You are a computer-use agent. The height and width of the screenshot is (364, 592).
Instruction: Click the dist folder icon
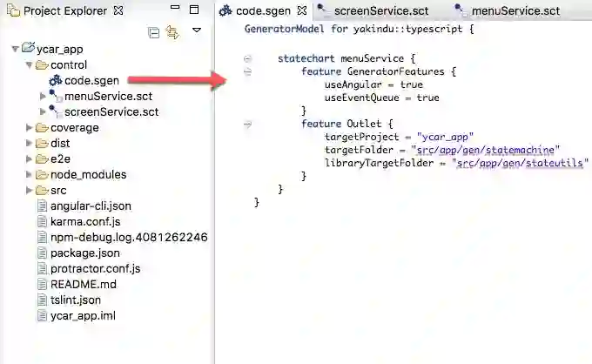(x=42, y=144)
